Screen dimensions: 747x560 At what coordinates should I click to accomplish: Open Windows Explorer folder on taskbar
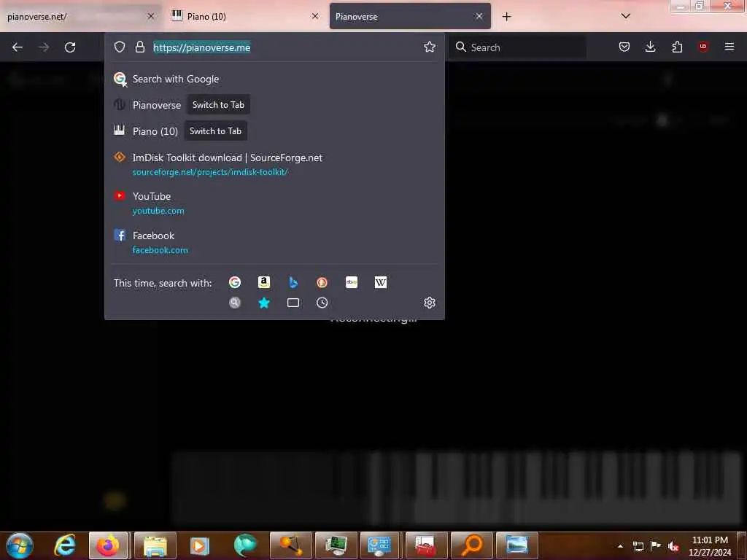tap(155, 545)
